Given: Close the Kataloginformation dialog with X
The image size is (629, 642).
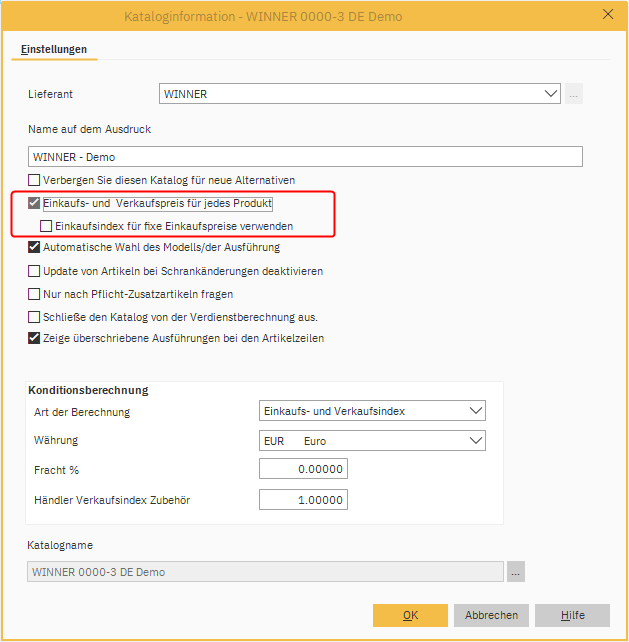Looking at the screenshot, I should (x=607, y=14).
